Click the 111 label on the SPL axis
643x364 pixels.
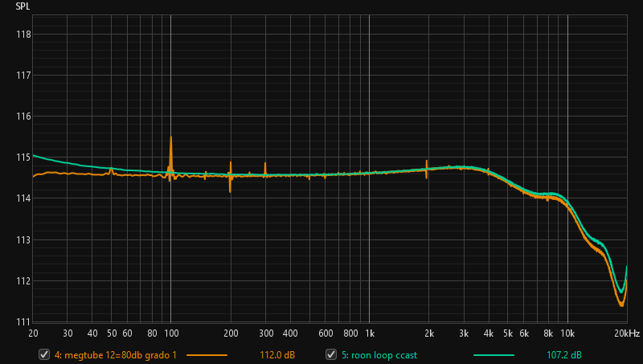tap(23, 321)
